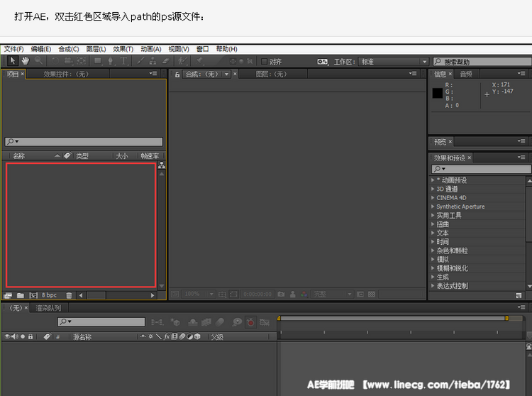Sort project items by 名称 column
This screenshot has width=532, height=396.
(19, 155)
